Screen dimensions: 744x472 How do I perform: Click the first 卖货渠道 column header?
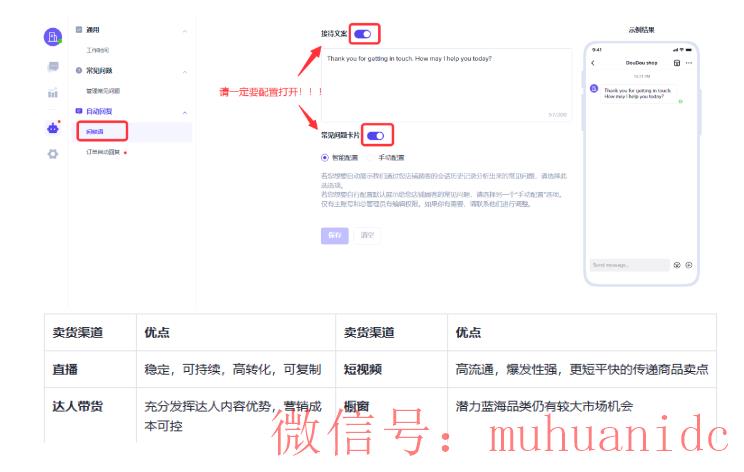pos(91,332)
